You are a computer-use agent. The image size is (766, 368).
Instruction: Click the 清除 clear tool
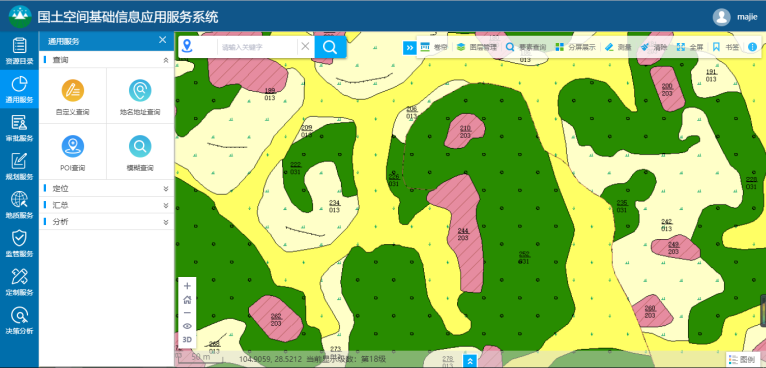point(654,47)
